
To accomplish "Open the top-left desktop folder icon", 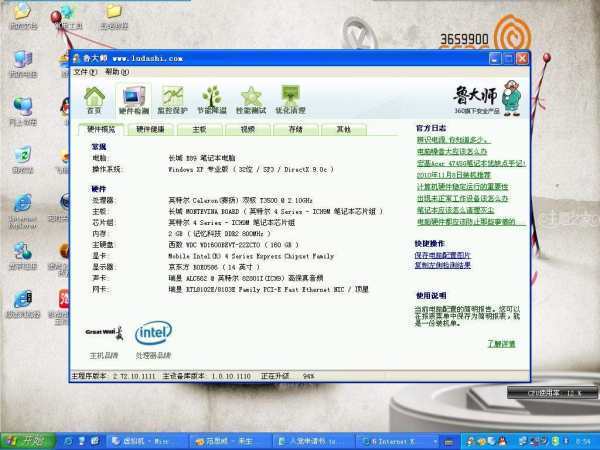I will tap(23, 16).
